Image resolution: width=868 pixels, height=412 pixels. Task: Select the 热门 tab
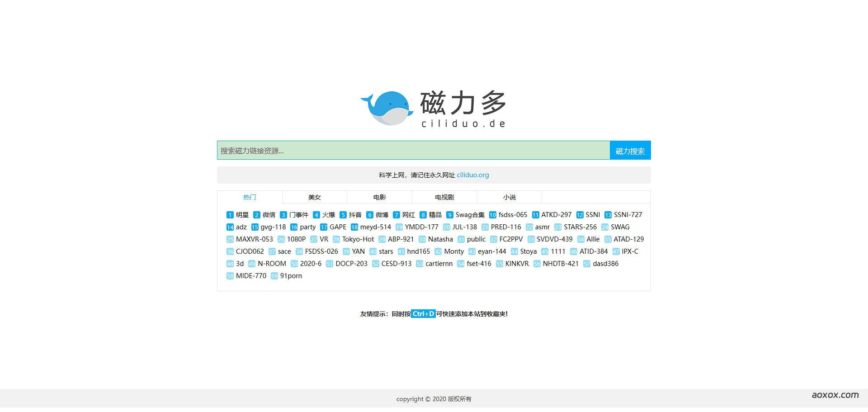tap(250, 197)
